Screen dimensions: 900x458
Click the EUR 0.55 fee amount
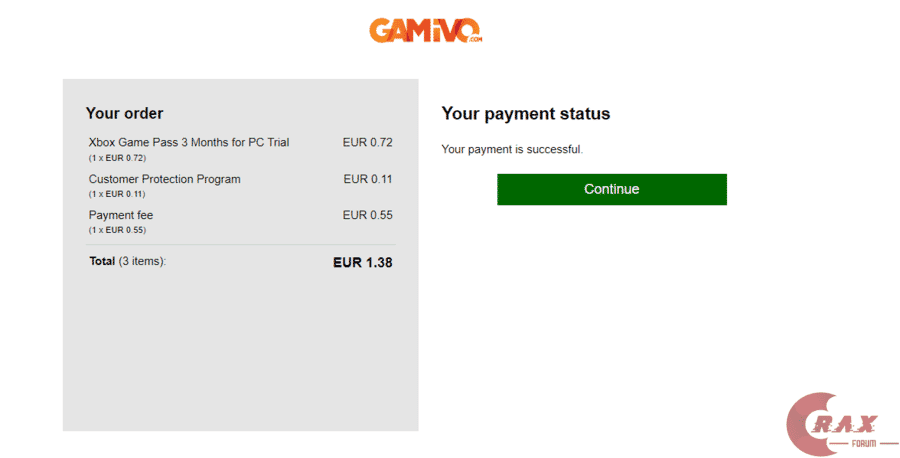pyautogui.click(x=367, y=215)
